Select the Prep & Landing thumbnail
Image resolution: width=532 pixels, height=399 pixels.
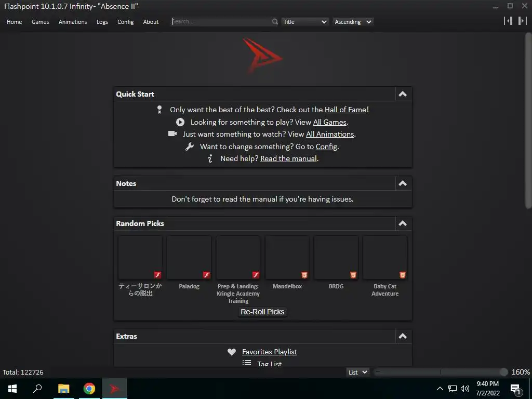click(x=238, y=258)
